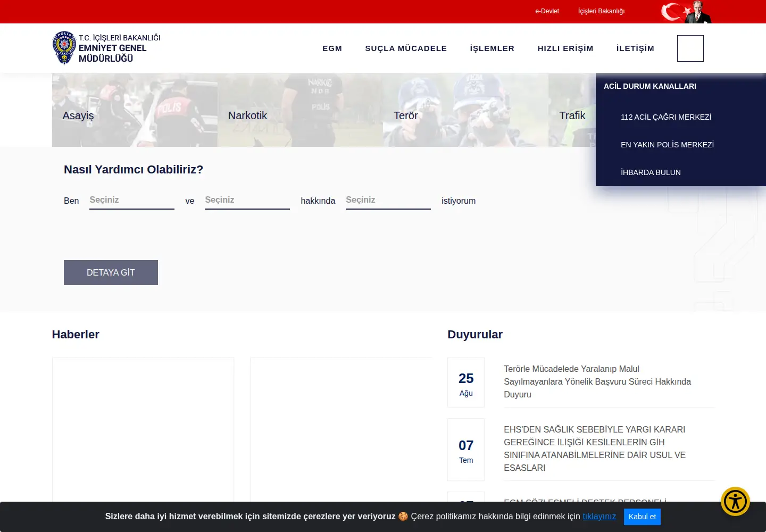Image resolution: width=766 pixels, height=532 pixels.
Task: Click the '07 Tem' date box
Action: [x=466, y=450]
